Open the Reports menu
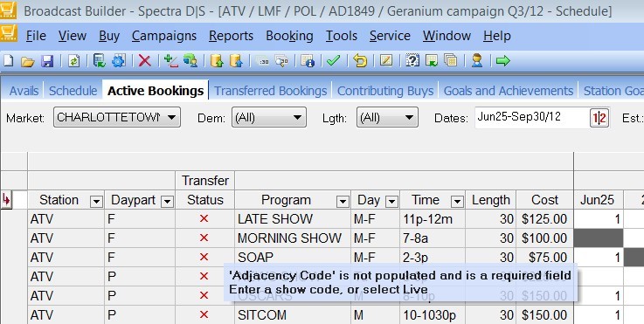The height and width of the screenshot is (324, 644). (231, 36)
